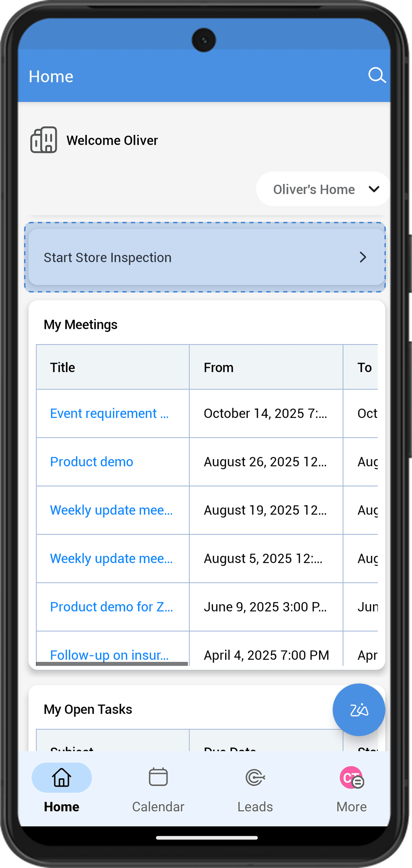The image size is (412, 868).
Task: Tap the Title column header
Action: (63, 367)
